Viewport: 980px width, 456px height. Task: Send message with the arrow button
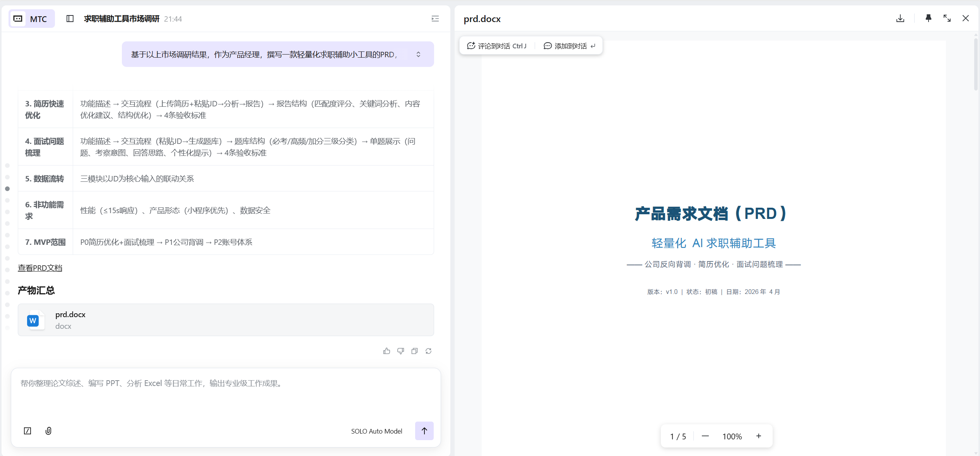424,431
